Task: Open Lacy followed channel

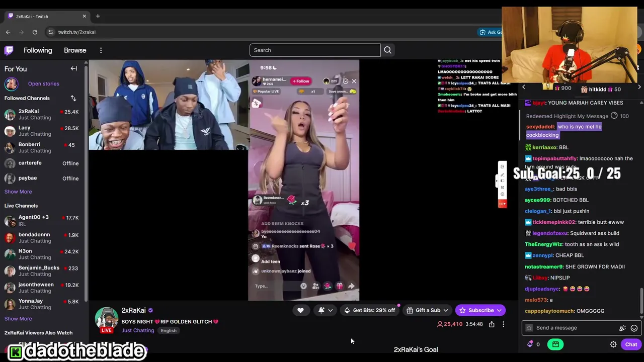Action: point(43,131)
